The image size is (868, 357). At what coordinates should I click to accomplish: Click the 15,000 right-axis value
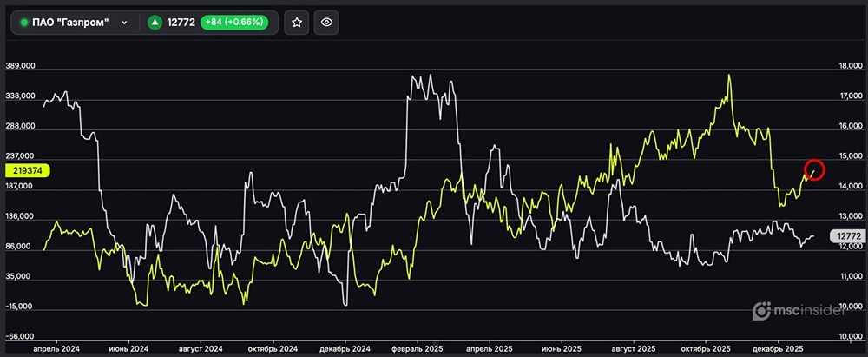[852, 157]
